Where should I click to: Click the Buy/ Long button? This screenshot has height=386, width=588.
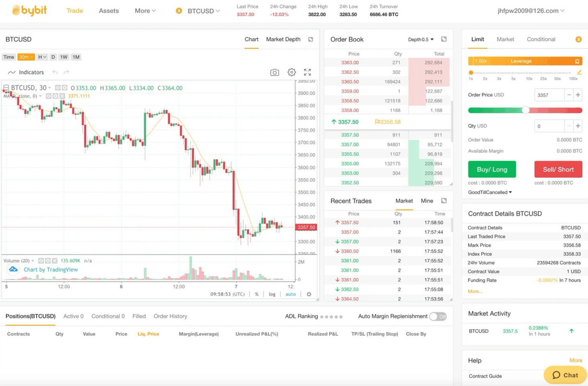(492, 170)
